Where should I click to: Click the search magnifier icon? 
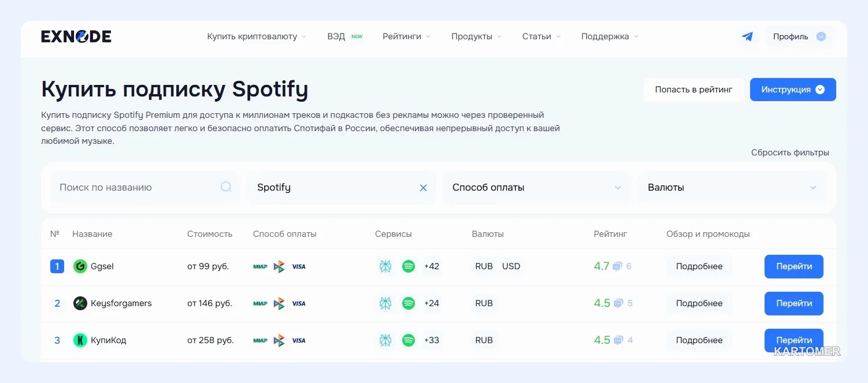pyautogui.click(x=226, y=187)
